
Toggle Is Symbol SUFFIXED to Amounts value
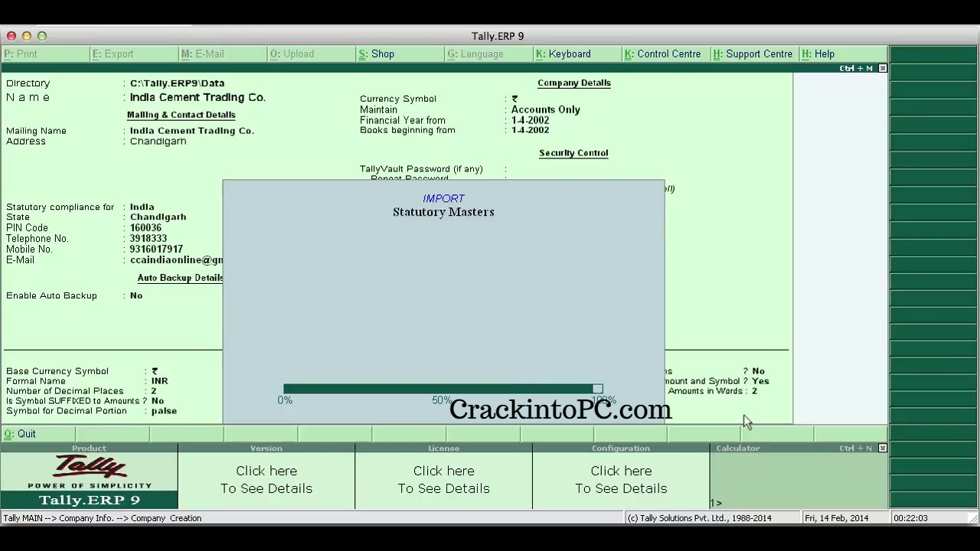click(x=157, y=401)
